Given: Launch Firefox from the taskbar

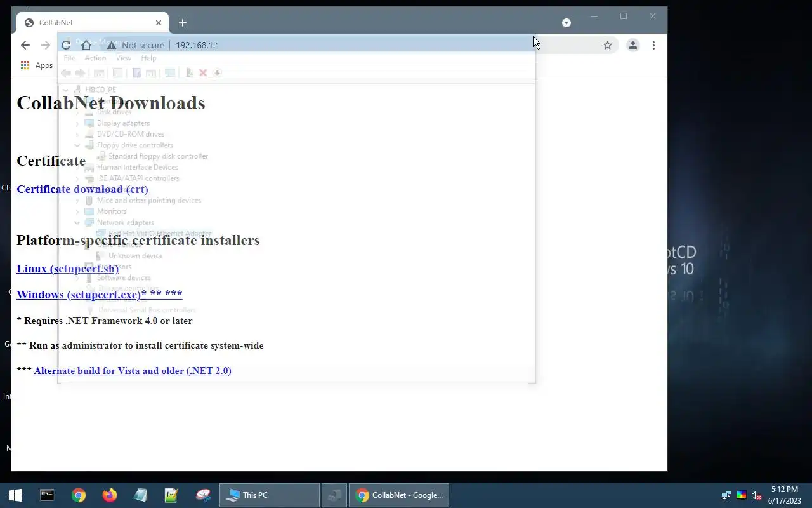Looking at the screenshot, I should pos(110,495).
